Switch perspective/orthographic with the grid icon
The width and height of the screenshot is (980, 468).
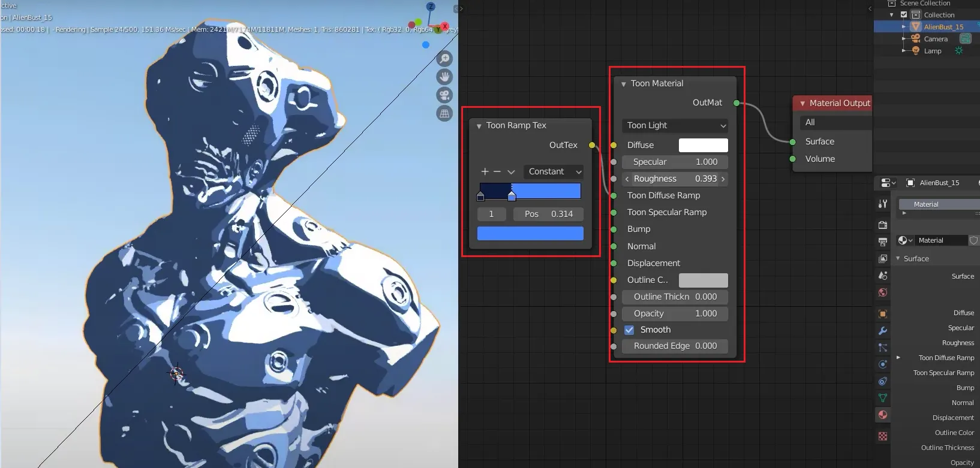pyautogui.click(x=444, y=113)
